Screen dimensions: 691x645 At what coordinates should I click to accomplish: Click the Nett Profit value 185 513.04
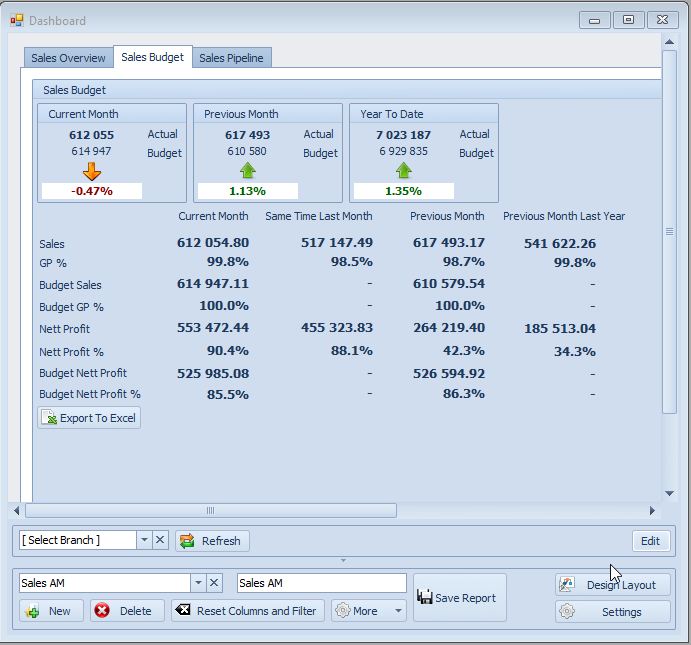click(560, 328)
